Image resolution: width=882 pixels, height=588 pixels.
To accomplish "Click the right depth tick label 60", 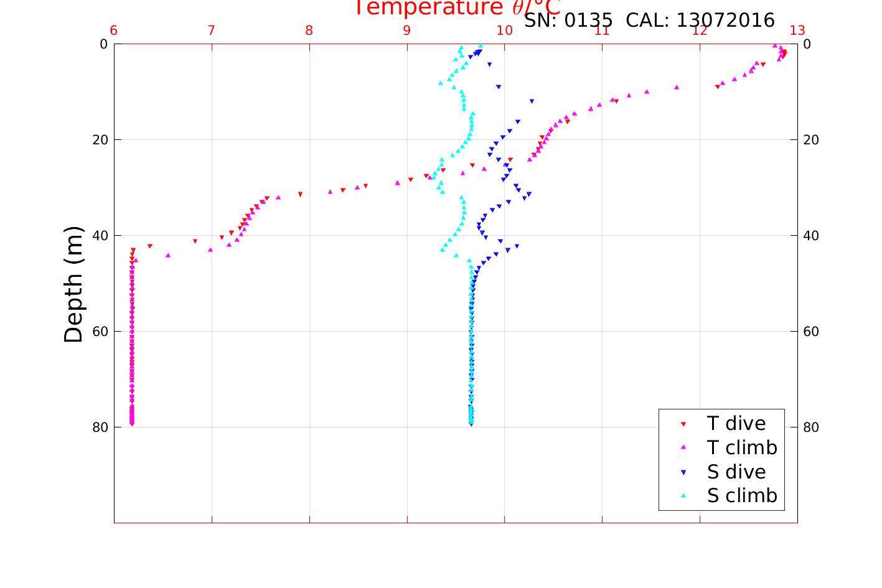I will (x=811, y=332).
